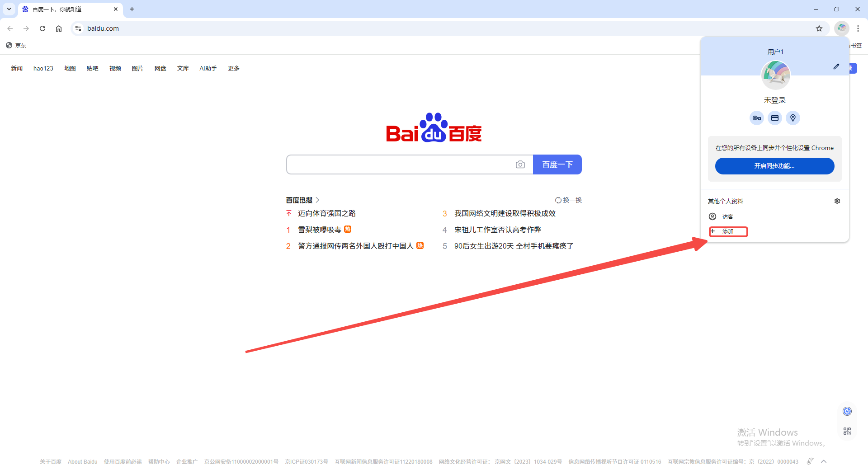Open the About Baidu footer link

pos(83,462)
